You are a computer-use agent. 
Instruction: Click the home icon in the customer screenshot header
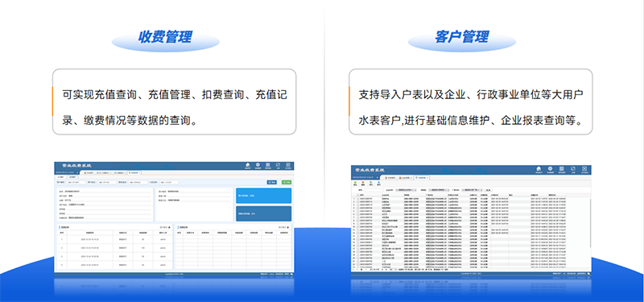coord(539,168)
